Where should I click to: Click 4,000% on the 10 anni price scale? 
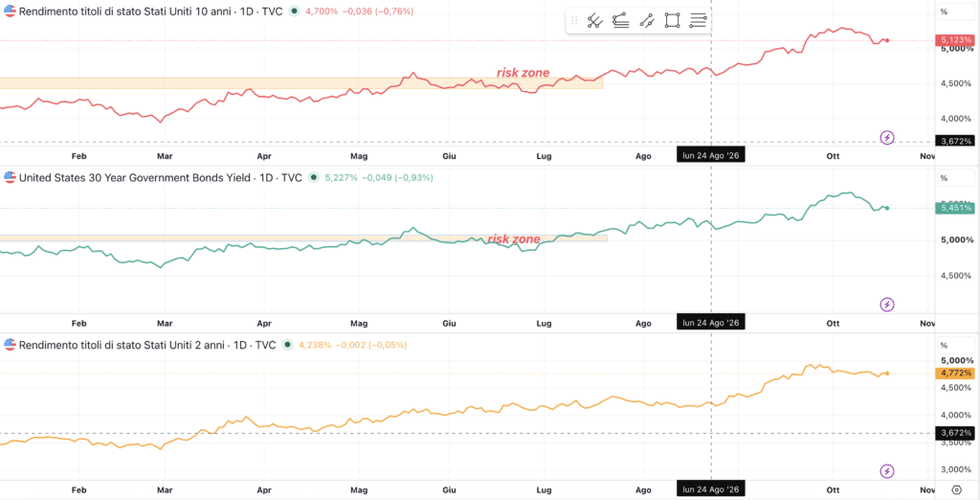[x=957, y=119]
